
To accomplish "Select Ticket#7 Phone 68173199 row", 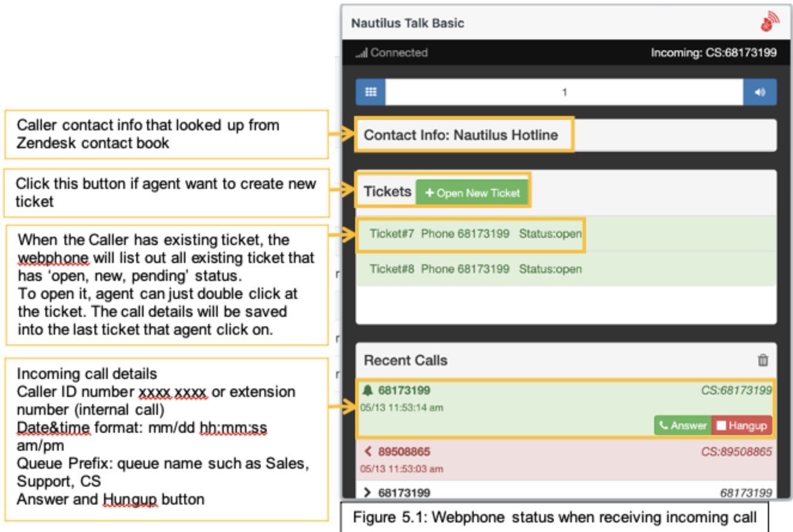I will pos(566,234).
